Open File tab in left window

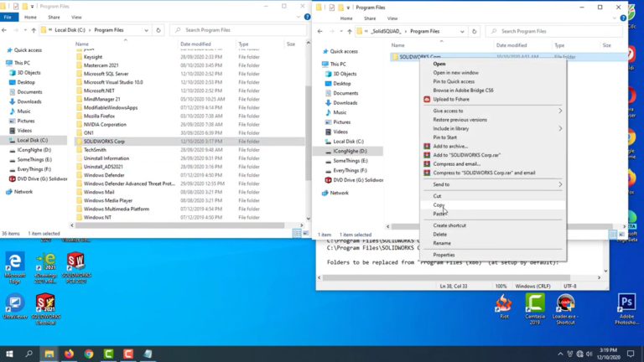[x=8, y=18]
